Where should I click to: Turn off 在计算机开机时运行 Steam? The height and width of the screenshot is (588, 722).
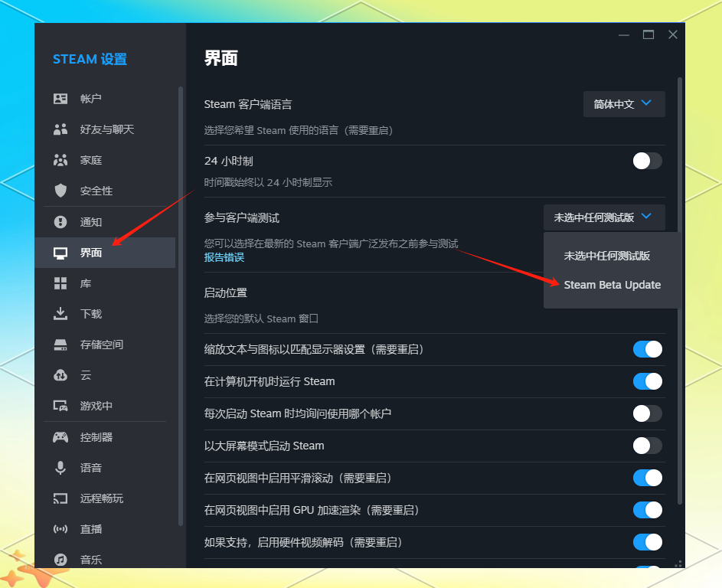648,382
